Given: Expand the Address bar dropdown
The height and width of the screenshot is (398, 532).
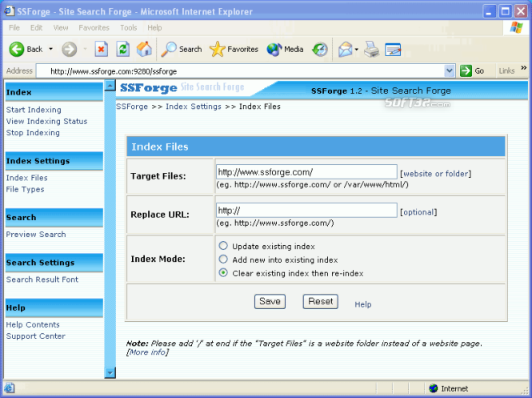Looking at the screenshot, I should [x=450, y=70].
